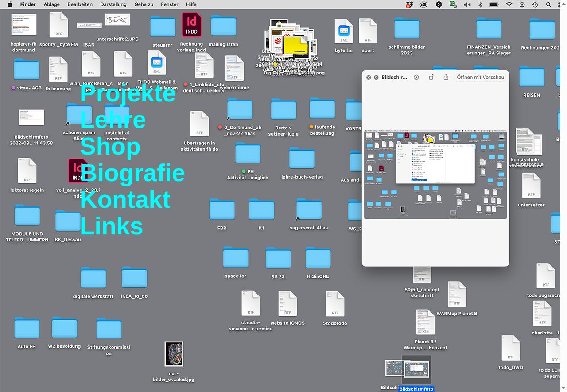This screenshot has height=392, width=567.
Task: Click the Markup icon in Quick Look
Action: pyautogui.click(x=416, y=77)
